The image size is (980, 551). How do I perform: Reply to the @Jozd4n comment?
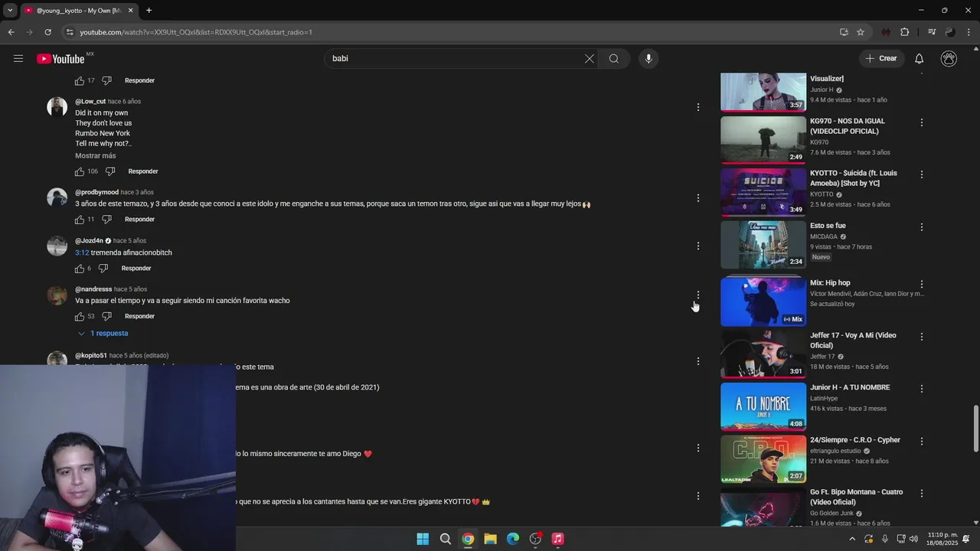136,269
